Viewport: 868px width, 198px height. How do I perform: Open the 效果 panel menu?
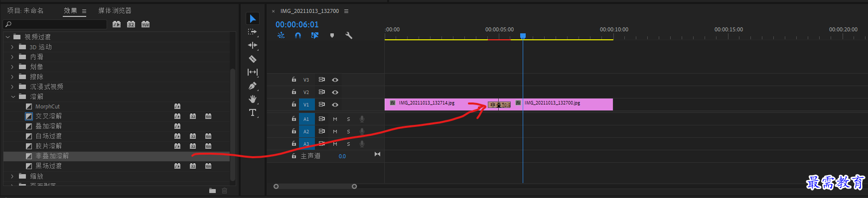point(84,11)
